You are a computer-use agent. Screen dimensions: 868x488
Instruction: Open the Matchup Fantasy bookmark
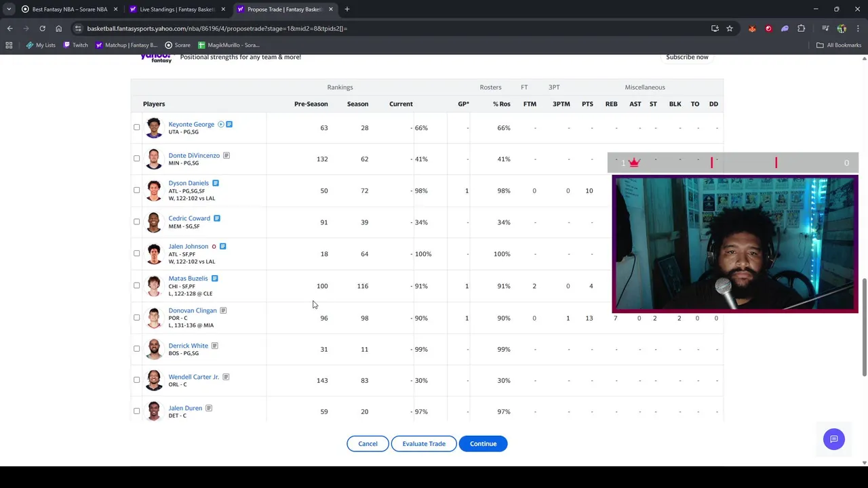point(127,45)
